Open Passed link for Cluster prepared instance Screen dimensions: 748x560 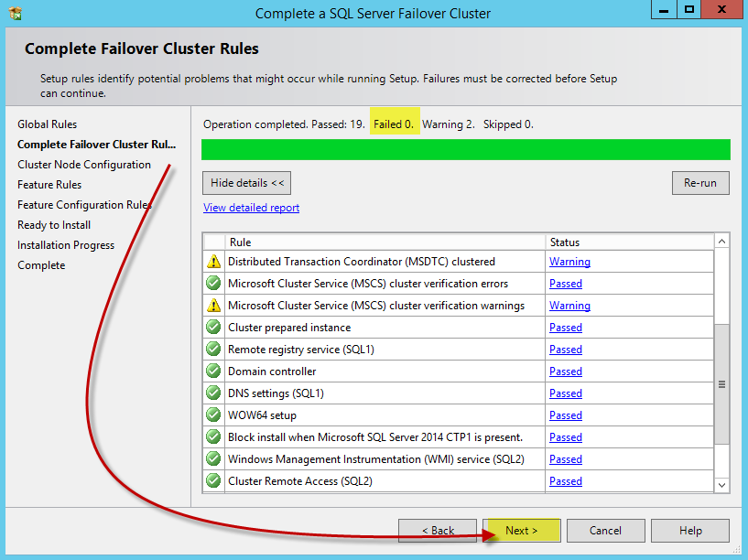click(x=565, y=328)
